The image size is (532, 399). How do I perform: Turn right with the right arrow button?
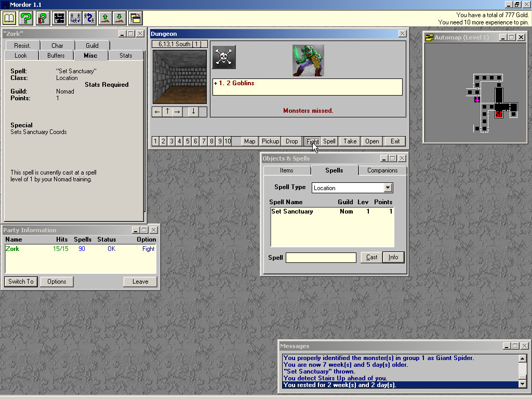coord(178,112)
